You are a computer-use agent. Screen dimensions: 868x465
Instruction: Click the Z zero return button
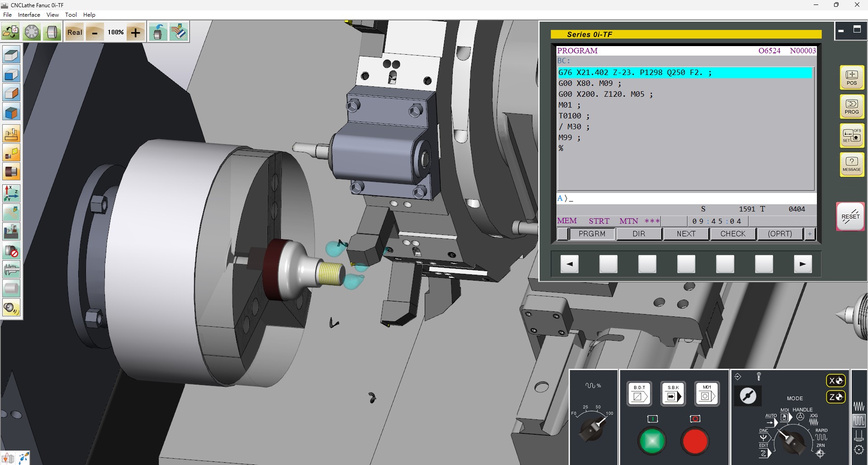pos(835,397)
